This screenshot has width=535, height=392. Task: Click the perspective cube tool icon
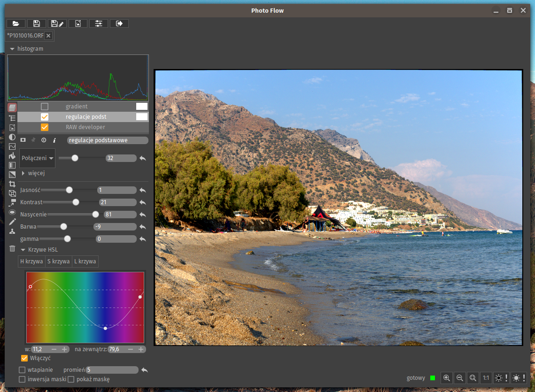(x=12, y=193)
